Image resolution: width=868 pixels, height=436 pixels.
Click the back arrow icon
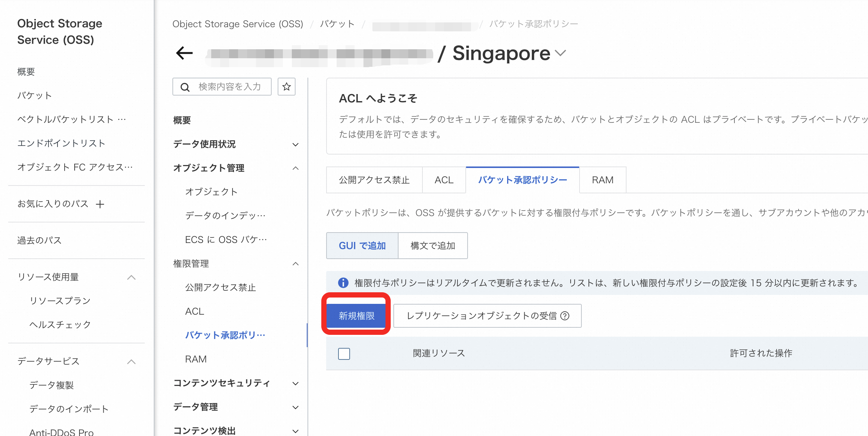(x=184, y=53)
